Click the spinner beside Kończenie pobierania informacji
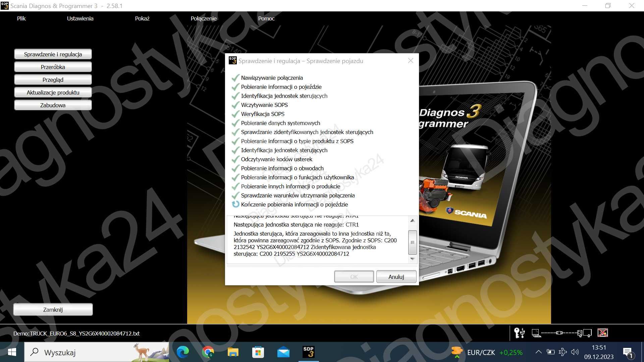 click(x=235, y=204)
